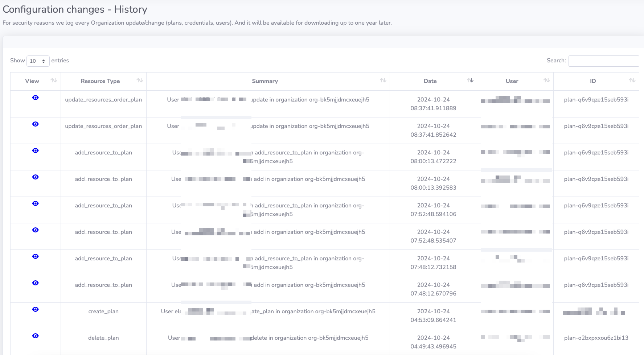Click into the Search input field

[x=603, y=61]
